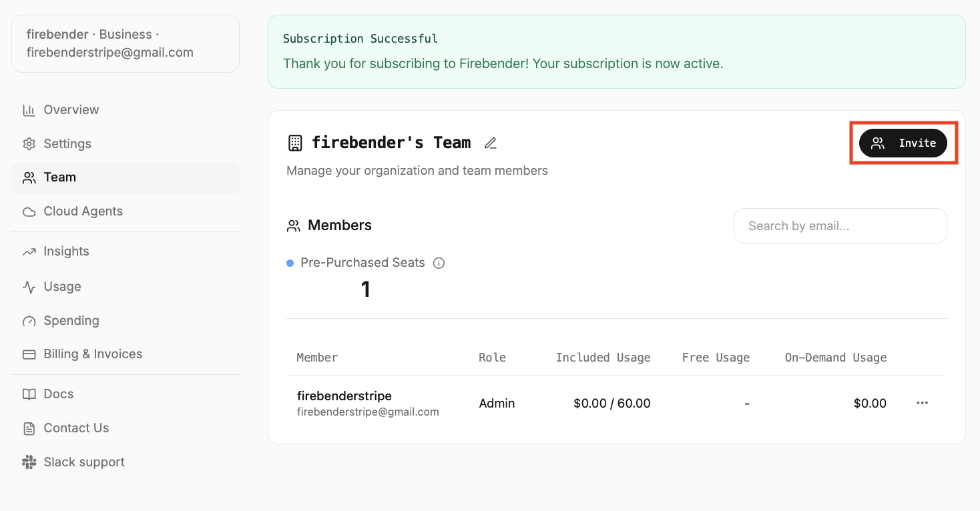The image size is (980, 511).
Task: Open the firebender Business account card
Action: (125, 43)
